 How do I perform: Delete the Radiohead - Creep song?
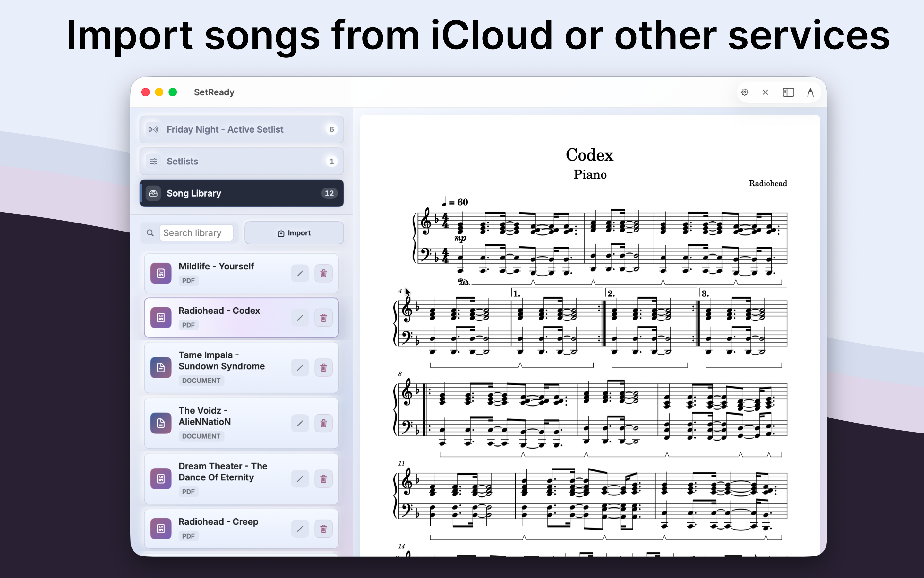(323, 529)
